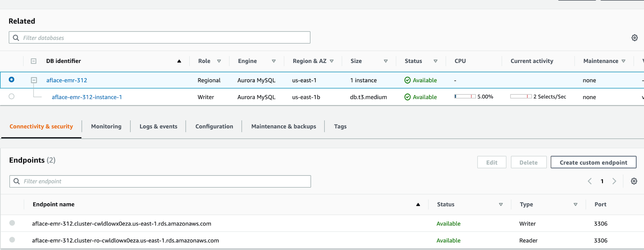This screenshot has width=644, height=250.
Task: Sort by DB identifier ascending arrow
Action: pos(179,61)
